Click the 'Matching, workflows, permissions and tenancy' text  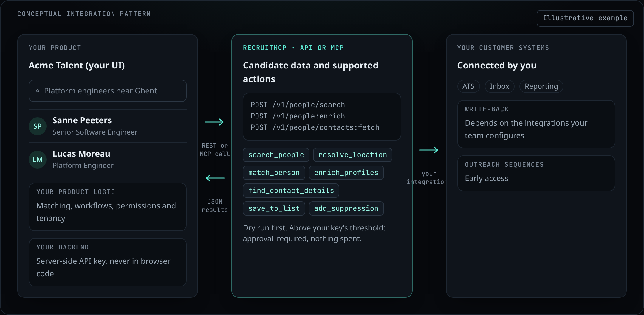[x=106, y=212]
